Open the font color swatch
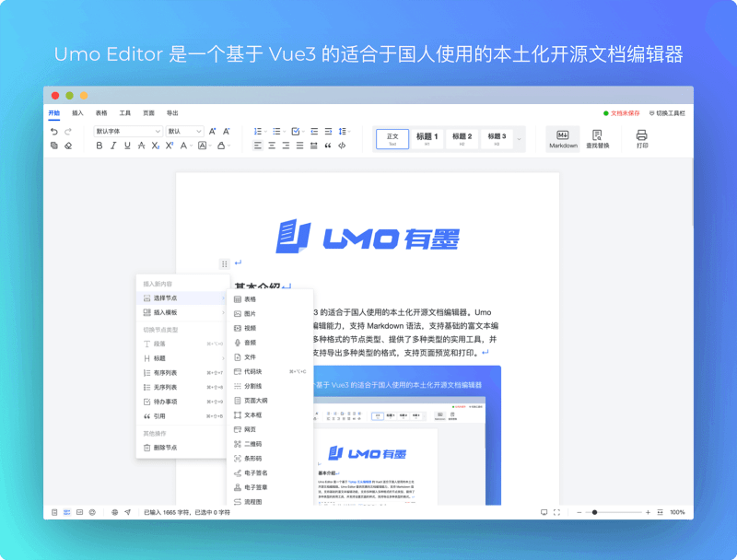 [x=184, y=146]
